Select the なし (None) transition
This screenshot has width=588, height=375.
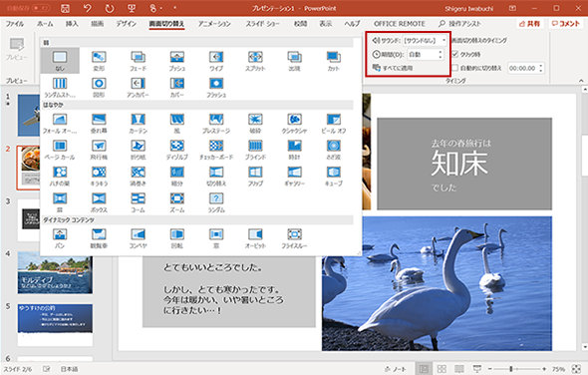click(x=60, y=61)
